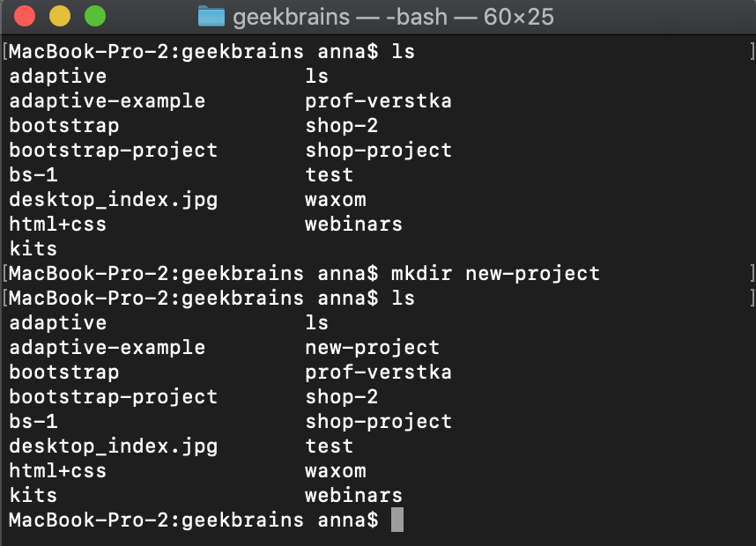Screen dimensions: 756x546
Task: Click "bs-1" in the second ls output
Action: click(33, 421)
